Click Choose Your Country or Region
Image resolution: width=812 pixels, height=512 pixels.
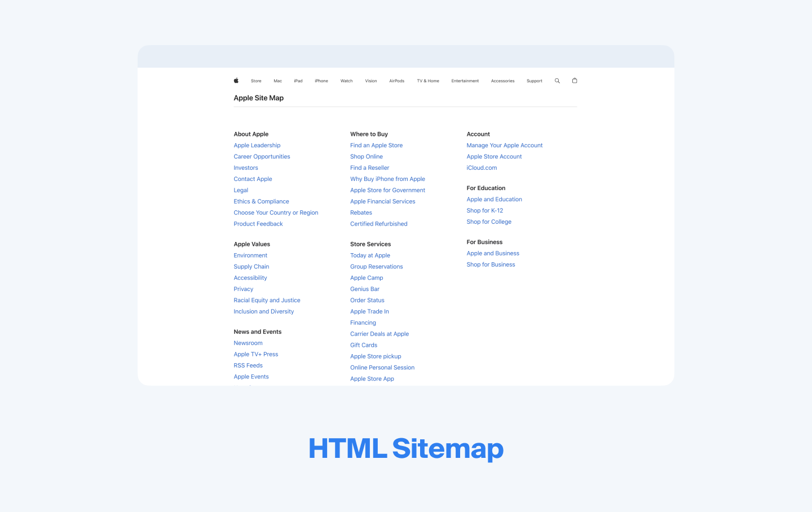click(276, 213)
